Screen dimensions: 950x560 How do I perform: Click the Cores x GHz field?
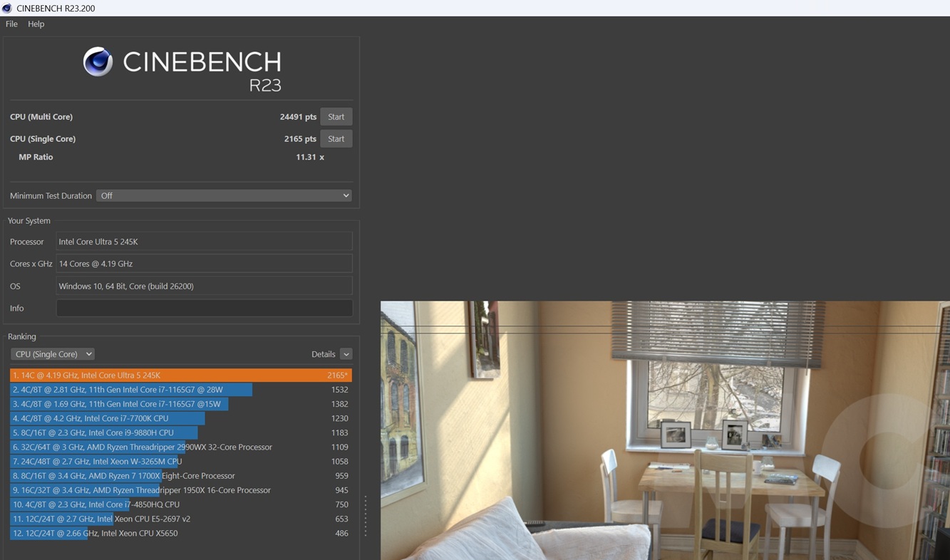pos(204,264)
